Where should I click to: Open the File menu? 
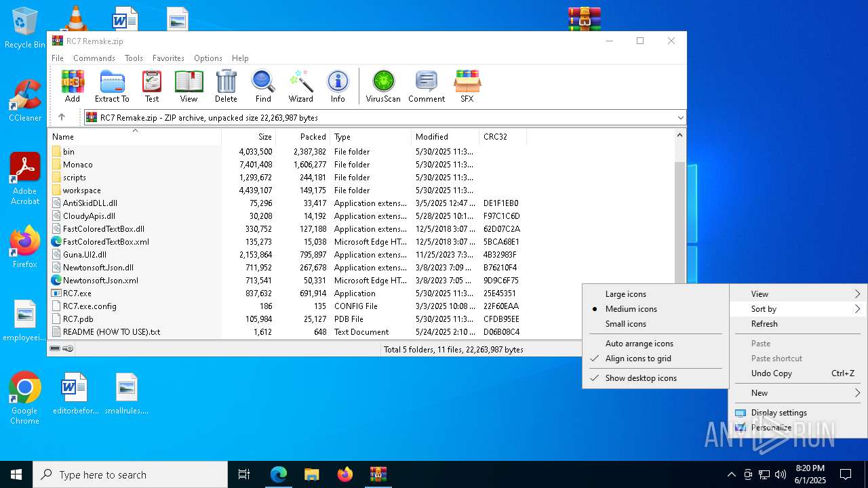click(x=58, y=58)
